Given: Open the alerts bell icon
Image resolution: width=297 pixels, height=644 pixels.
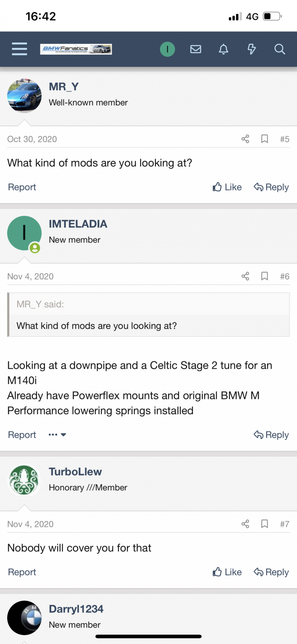Looking at the screenshot, I should [223, 49].
